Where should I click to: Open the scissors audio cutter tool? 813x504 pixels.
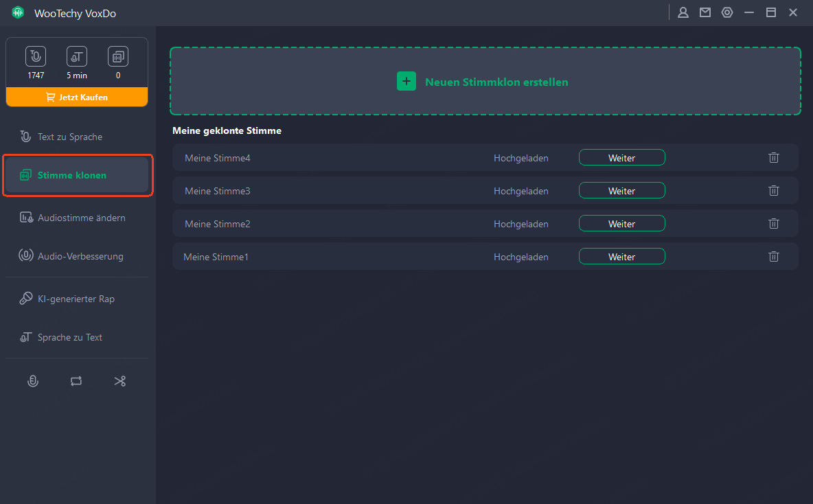(120, 381)
